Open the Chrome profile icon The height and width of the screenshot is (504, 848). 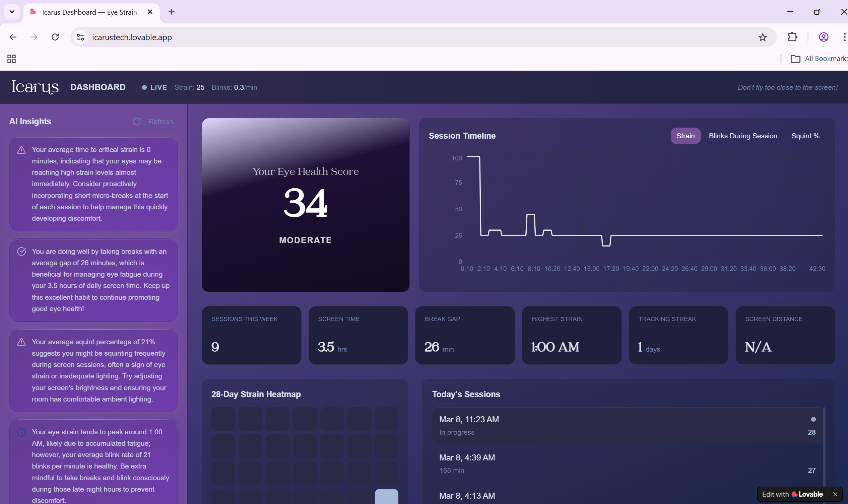823,37
